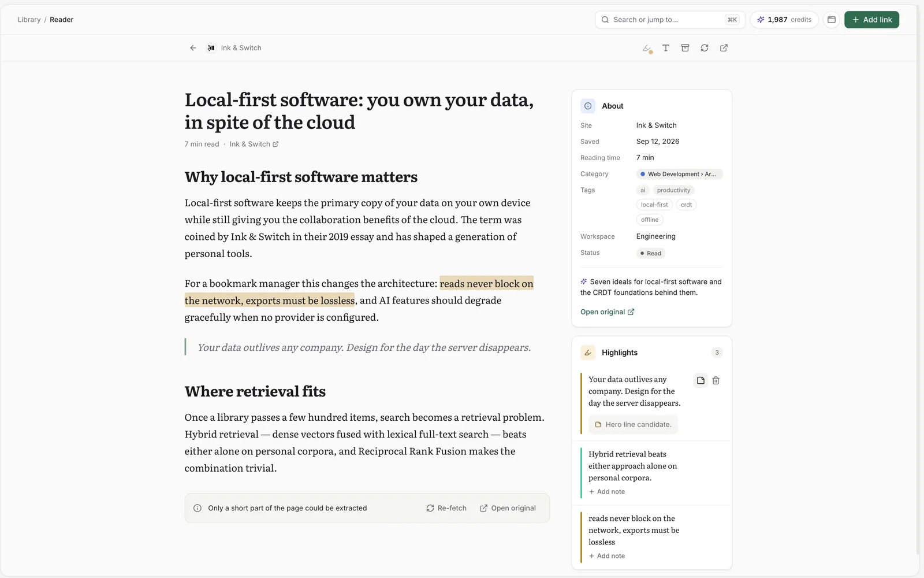This screenshot has width=924, height=578.
Task: Open the typography settings T icon
Action: [x=666, y=48]
